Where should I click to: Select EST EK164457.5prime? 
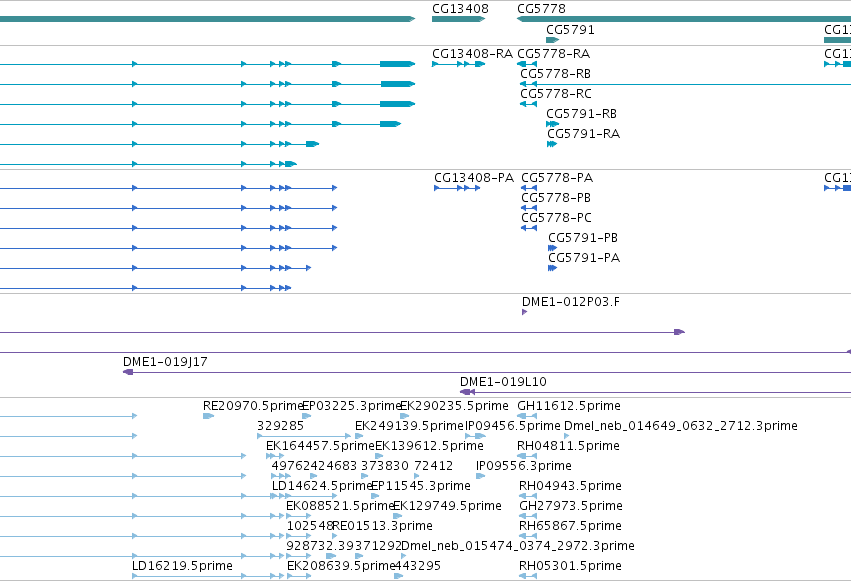[275, 456]
